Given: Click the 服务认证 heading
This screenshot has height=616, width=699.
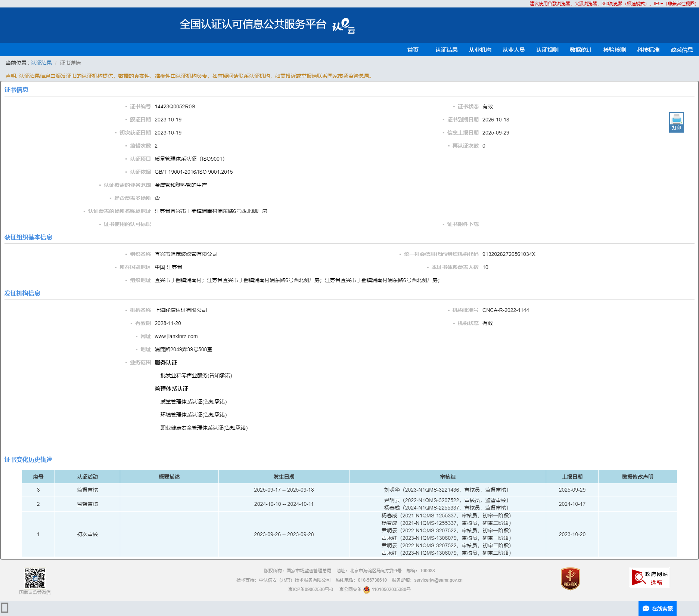Looking at the screenshot, I should pyautogui.click(x=166, y=362).
